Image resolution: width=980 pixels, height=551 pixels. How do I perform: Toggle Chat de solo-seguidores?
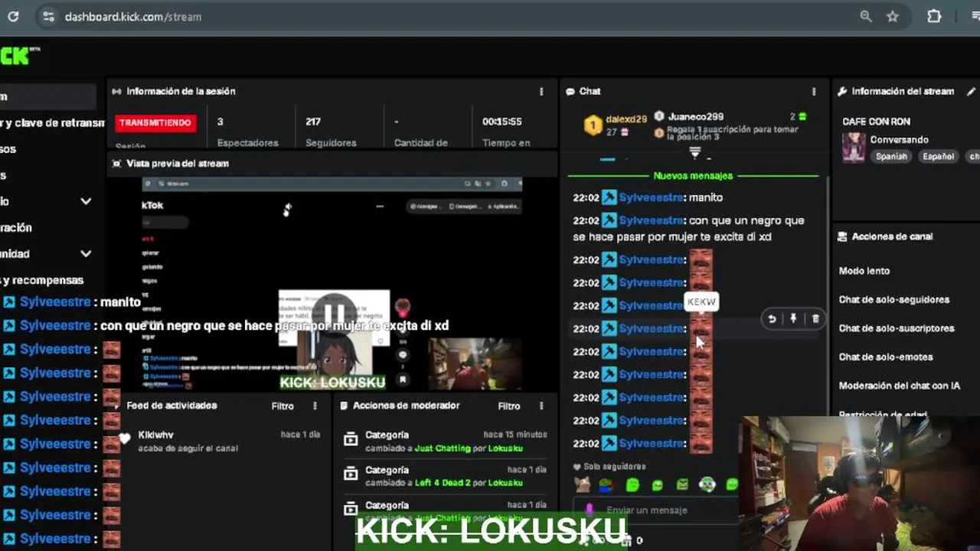[893, 299]
